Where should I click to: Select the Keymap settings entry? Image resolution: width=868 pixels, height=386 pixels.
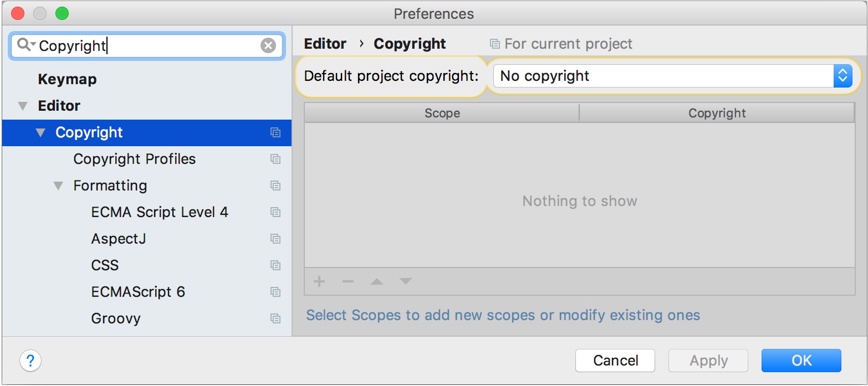(67, 79)
